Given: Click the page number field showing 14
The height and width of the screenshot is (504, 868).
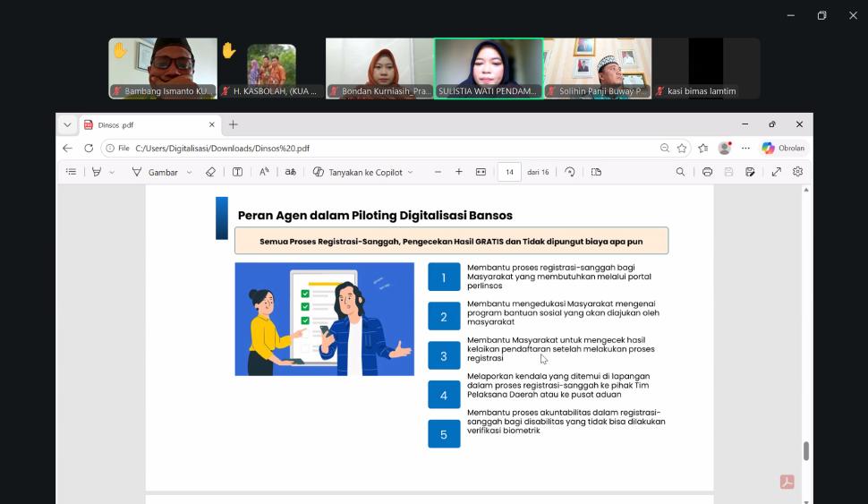Looking at the screenshot, I should tap(509, 172).
